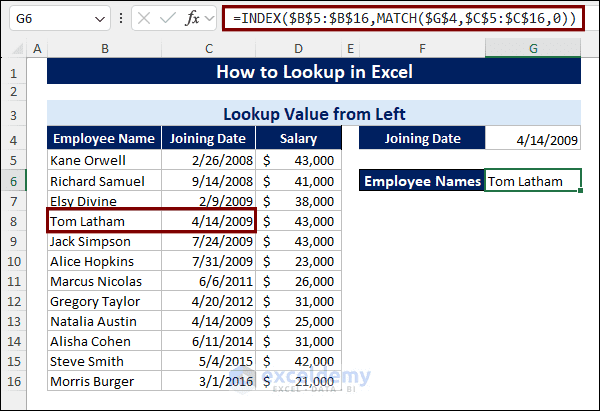The image size is (600, 411).
Task: Click the Cancel (X) formula button
Action: click(144, 18)
